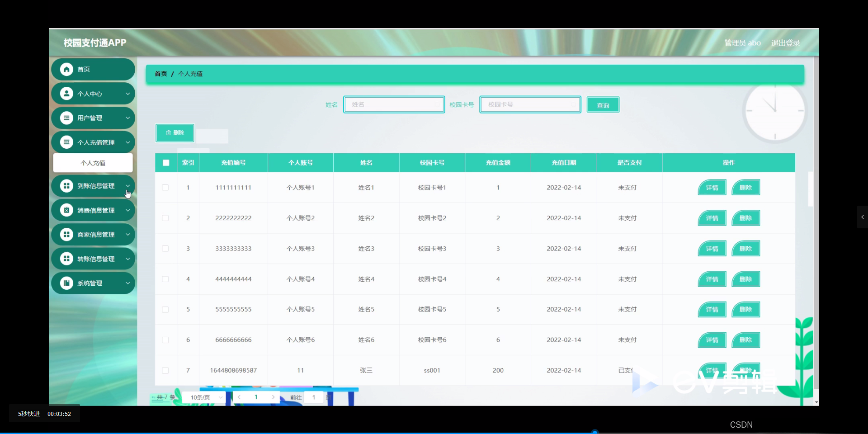Open the 10条/页 page size dropdown

point(204,397)
